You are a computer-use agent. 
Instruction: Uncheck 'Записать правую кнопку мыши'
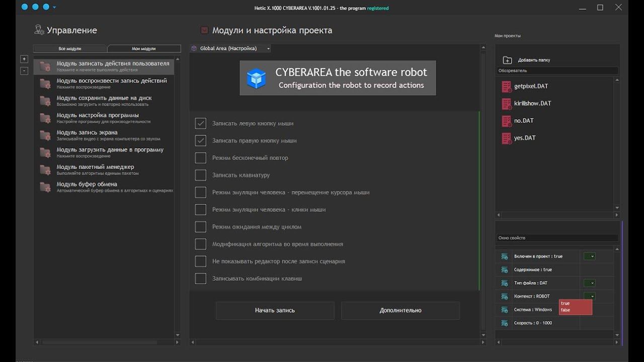click(x=201, y=140)
